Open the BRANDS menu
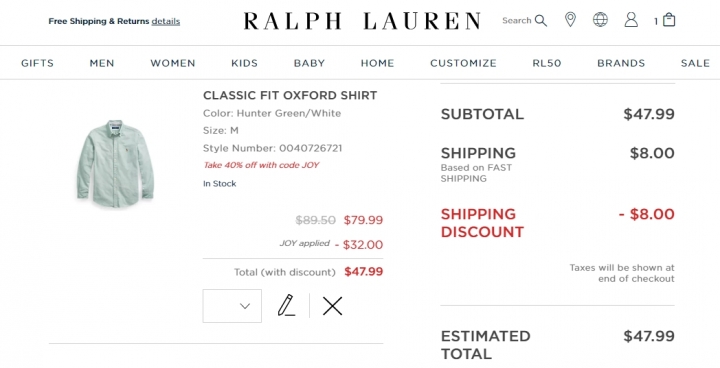The width and height of the screenshot is (720, 368). [621, 63]
